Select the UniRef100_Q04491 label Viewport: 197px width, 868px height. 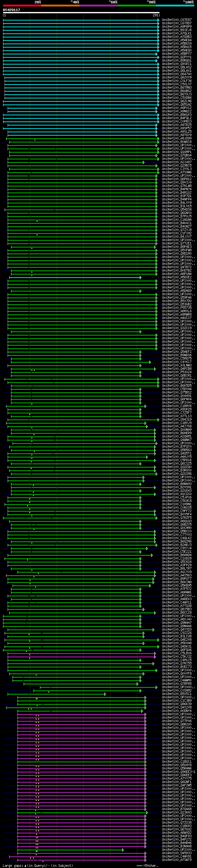tap(176, 396)
